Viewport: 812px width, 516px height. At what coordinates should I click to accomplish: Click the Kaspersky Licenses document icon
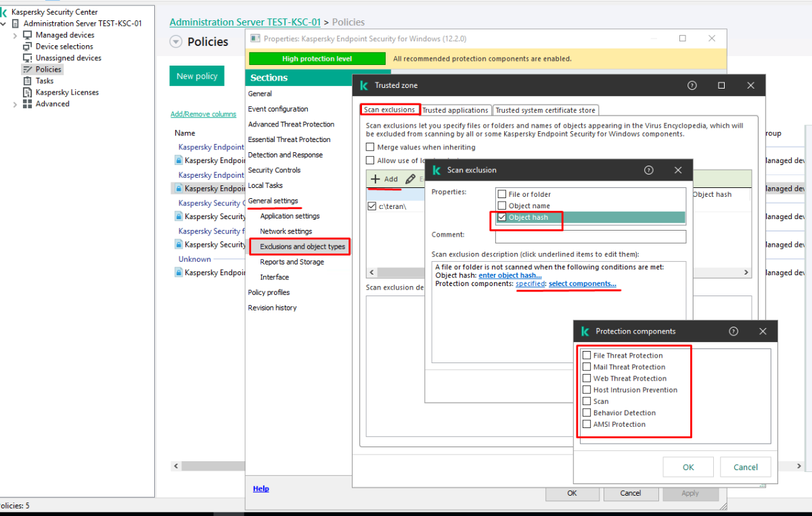point(28,93)
